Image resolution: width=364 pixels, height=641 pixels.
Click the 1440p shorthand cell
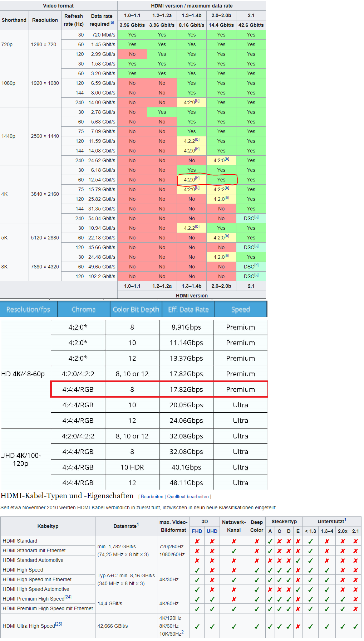[x=14, y=136]
